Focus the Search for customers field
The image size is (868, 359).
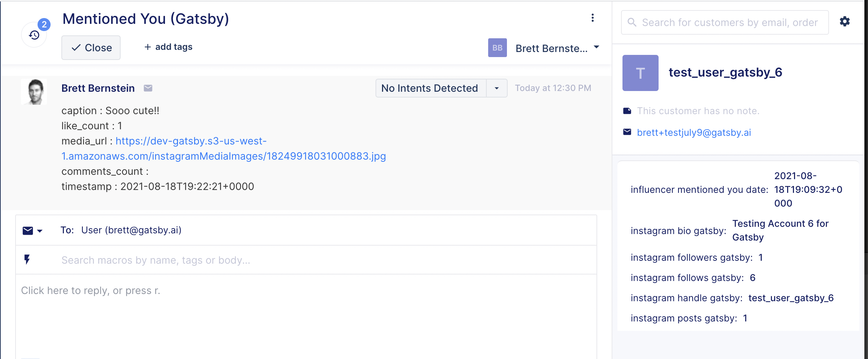coord(725,22)
